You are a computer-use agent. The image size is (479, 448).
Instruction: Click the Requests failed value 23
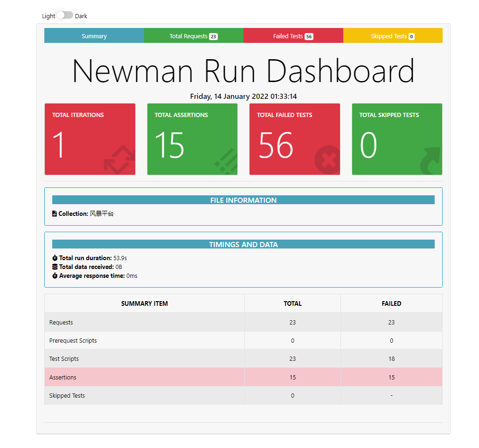392,323
